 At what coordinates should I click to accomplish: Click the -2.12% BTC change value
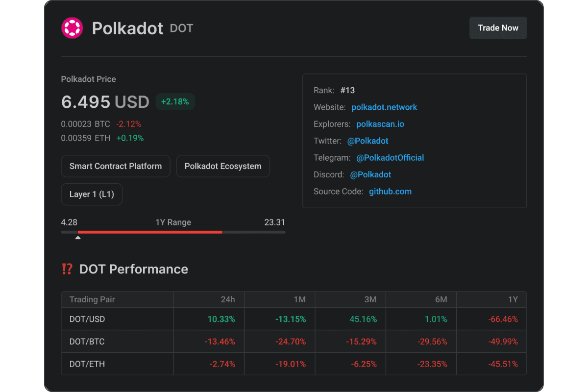tap(128, 124)
